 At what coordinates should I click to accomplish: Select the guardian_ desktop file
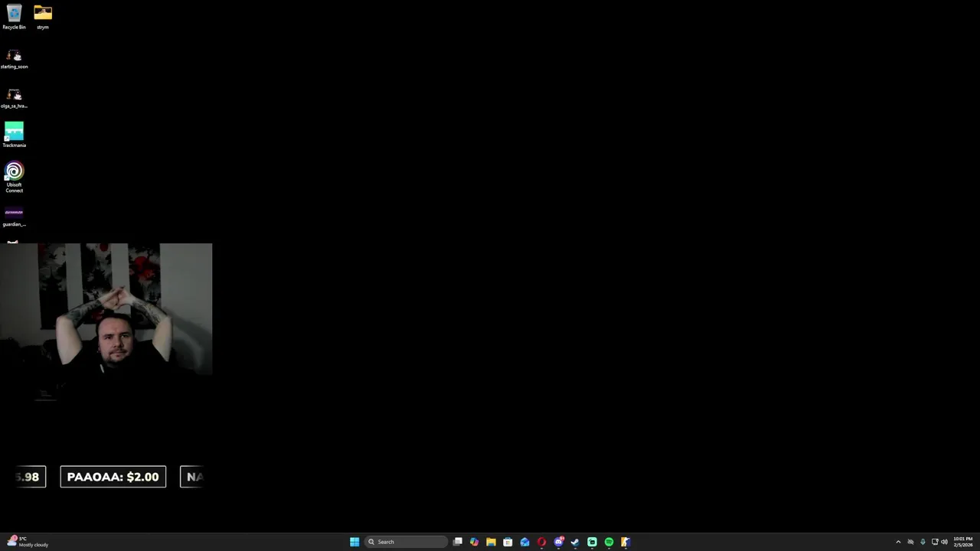[x=14, y=217]
